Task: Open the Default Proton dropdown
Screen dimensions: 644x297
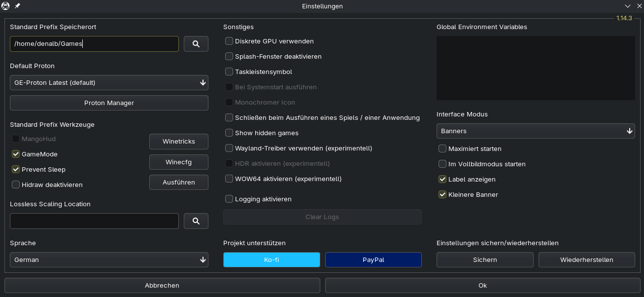Action: coord(109,82)
